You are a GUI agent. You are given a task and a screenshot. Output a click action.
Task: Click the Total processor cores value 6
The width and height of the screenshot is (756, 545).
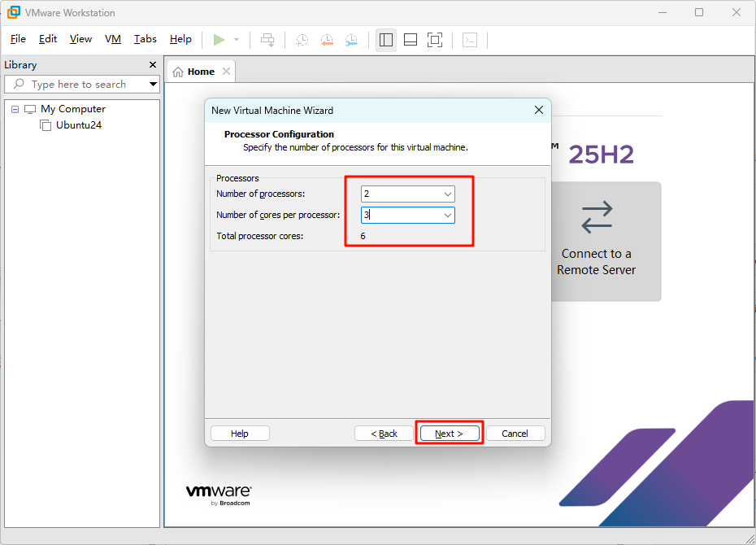point(363,237)
